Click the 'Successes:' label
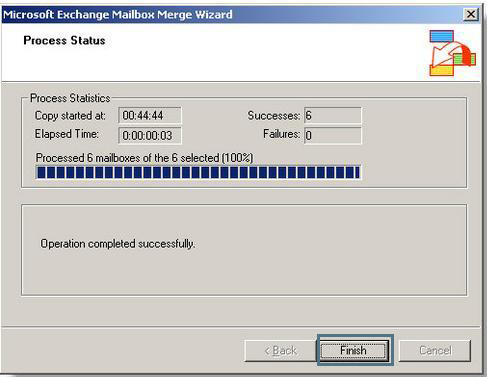Image resolution: width=487 pixels, height=377 pixels. 274,116
